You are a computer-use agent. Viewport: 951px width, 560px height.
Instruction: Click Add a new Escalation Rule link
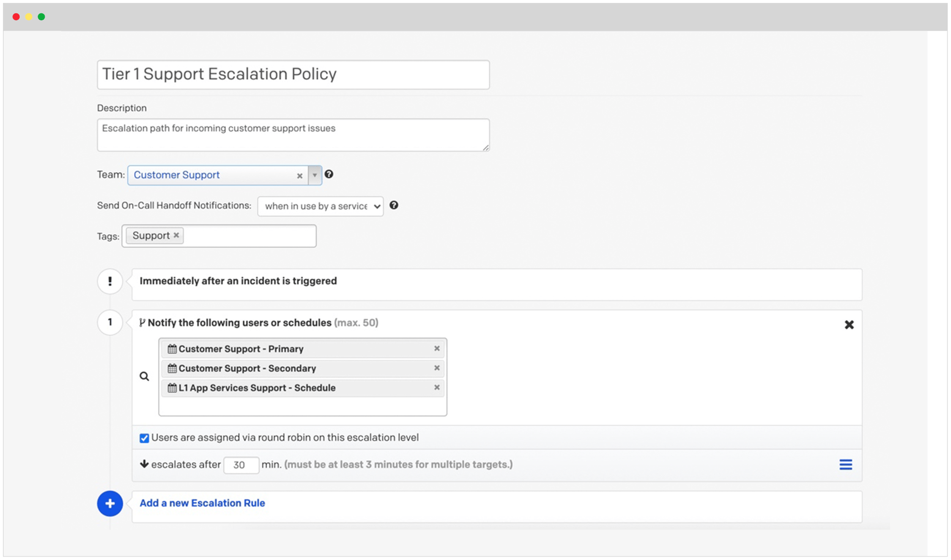tap(202, 503)
